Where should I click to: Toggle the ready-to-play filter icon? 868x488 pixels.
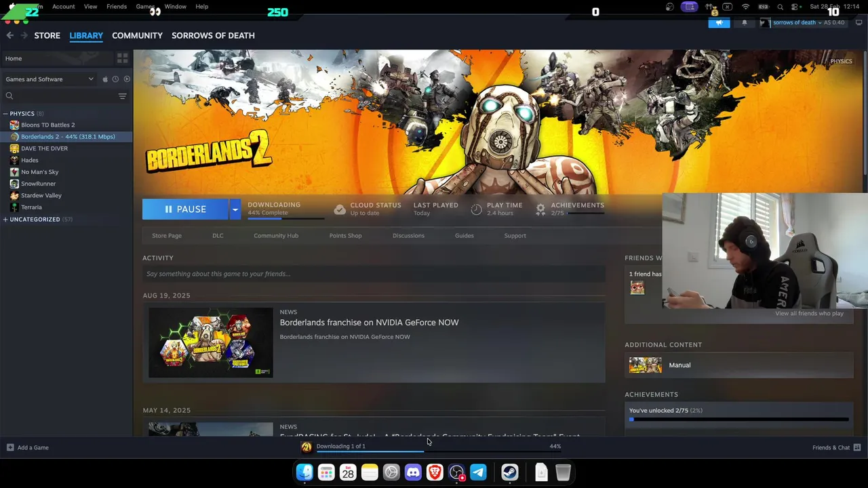127,79
